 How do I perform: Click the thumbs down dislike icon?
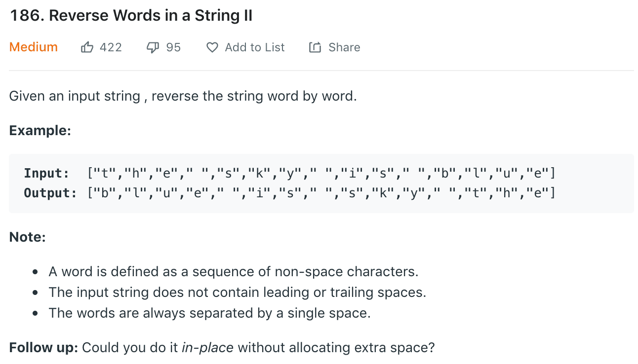152,47
